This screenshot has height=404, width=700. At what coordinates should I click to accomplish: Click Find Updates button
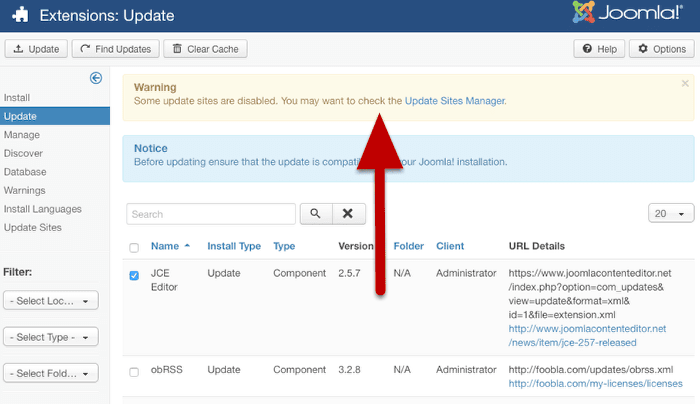coord(116,49)
